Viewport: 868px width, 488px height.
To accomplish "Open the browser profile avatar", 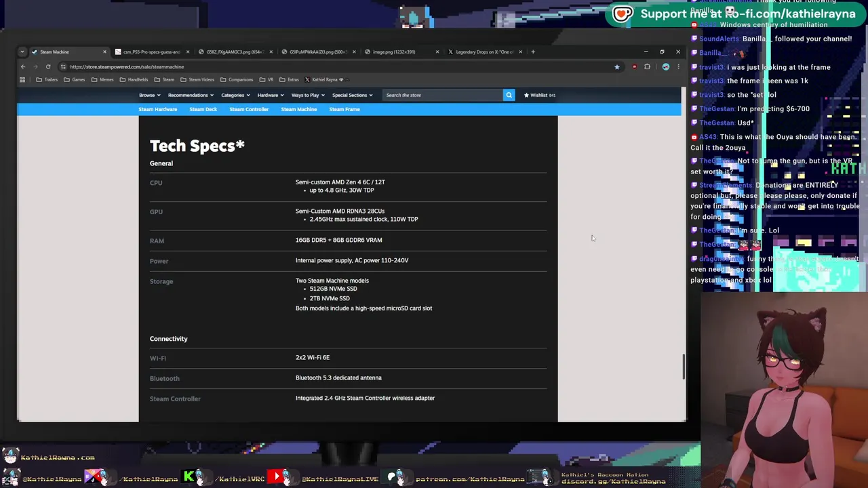I will click(665, 66).
